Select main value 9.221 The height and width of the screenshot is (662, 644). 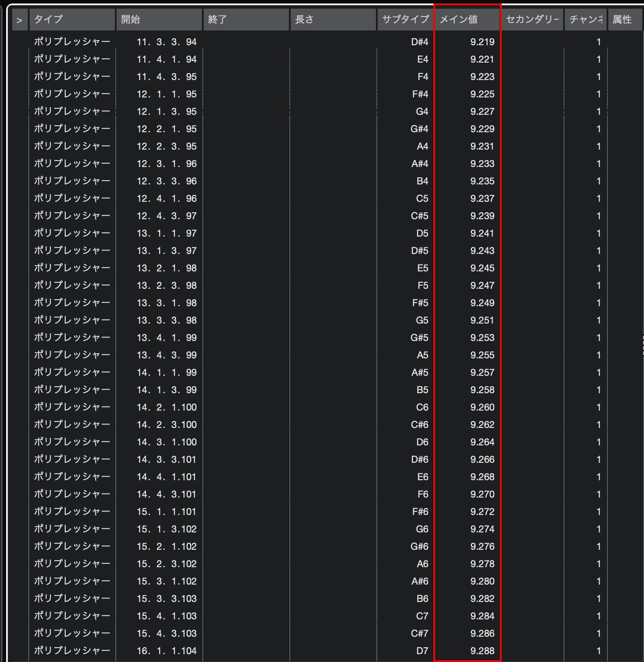pyautogui.click(x=482, y=59)
